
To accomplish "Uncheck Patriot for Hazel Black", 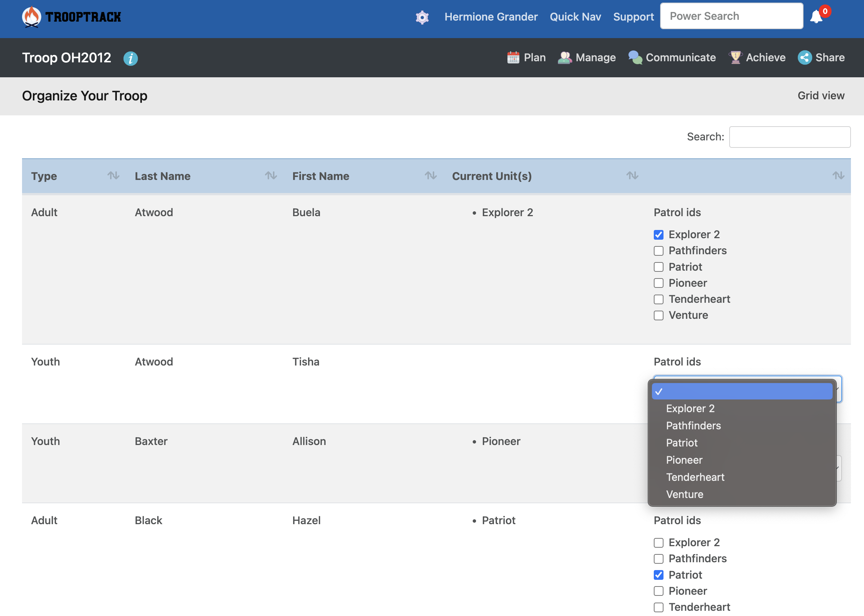I will point(658,575).
